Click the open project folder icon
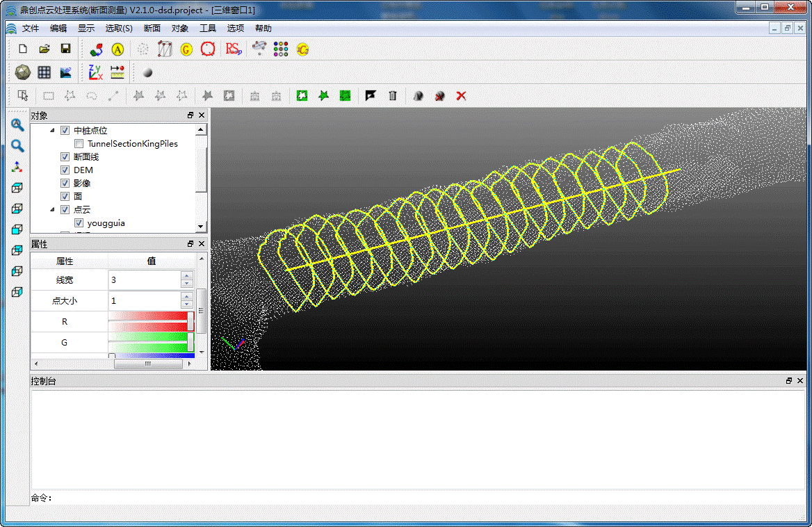This screenshot has height=527, width=812. point(44,49)
